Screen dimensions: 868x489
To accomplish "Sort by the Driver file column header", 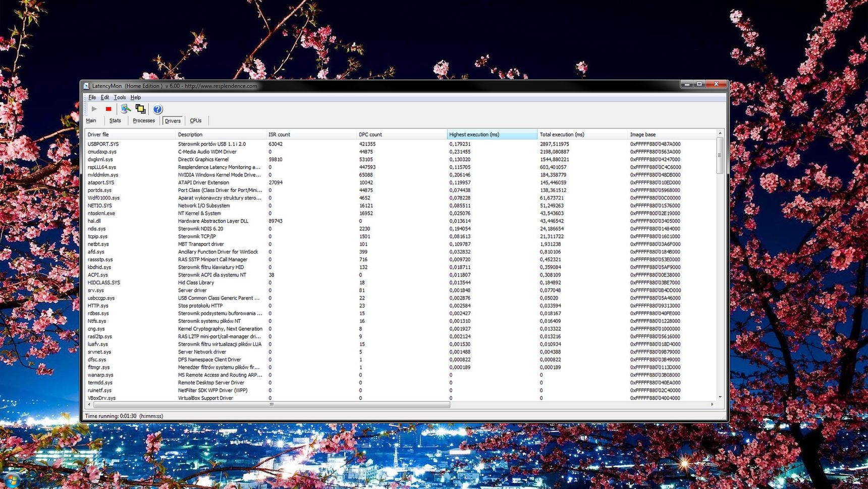I will click(130, 134).
